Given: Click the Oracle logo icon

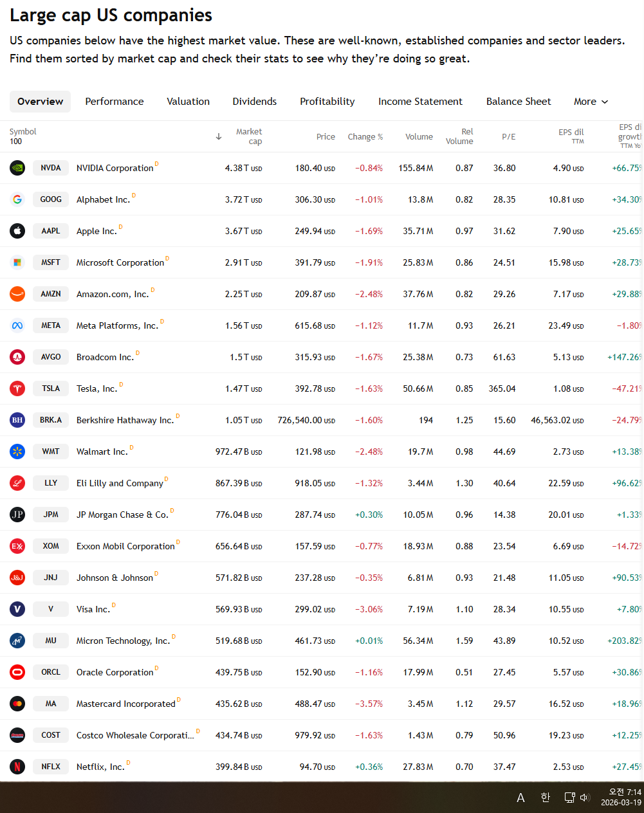Looking at the screenshot, I should point(17,672).
